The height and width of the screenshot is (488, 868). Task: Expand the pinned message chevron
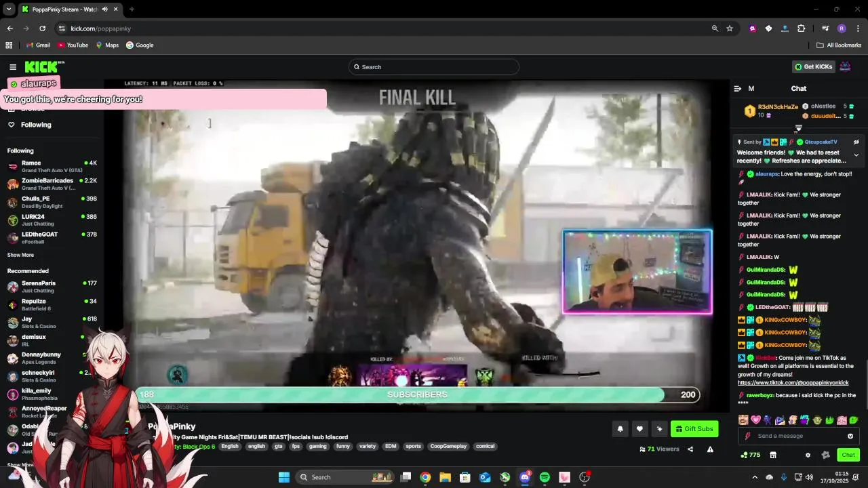point(856,155)
